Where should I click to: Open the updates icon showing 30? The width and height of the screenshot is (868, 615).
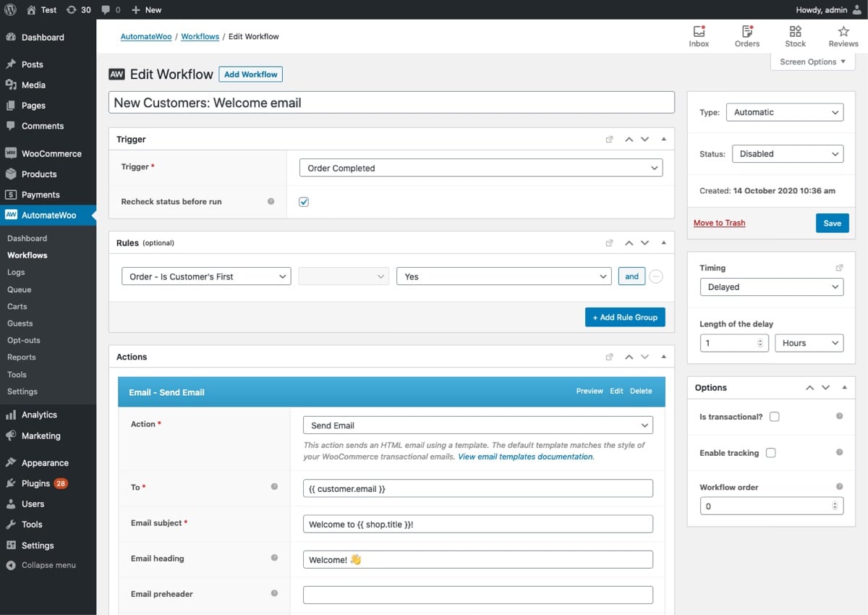(78, 10)
